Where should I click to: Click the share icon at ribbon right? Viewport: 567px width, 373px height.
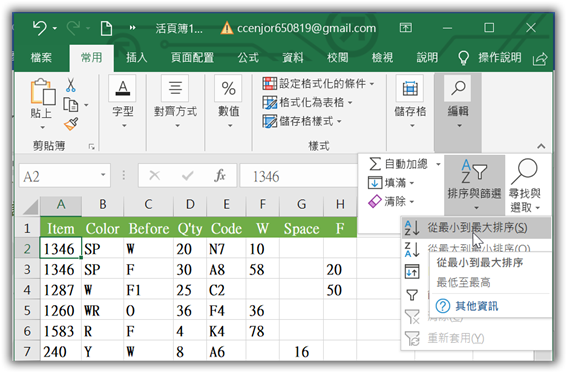[540, 59]
